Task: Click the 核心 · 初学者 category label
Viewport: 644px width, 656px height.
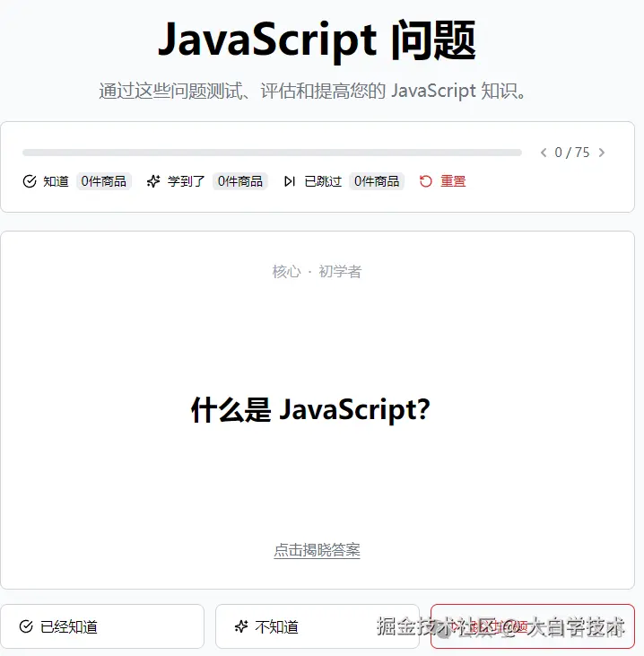Action: [x=317, y=272]
